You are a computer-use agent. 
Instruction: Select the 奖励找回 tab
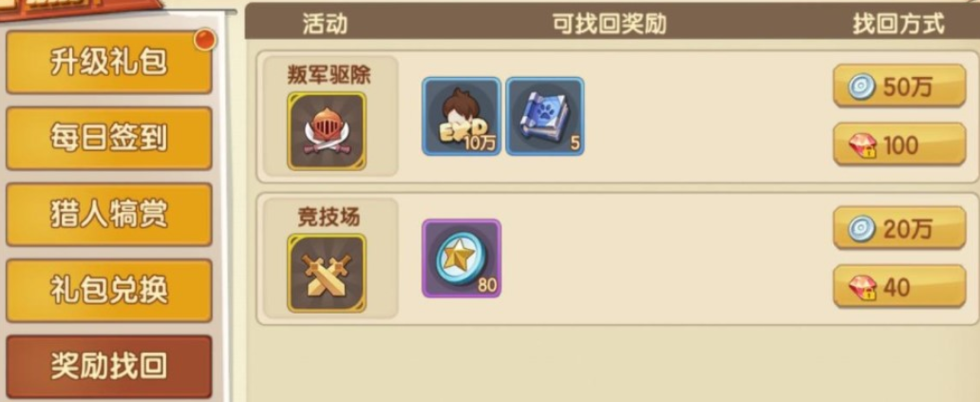click(109, 367)
